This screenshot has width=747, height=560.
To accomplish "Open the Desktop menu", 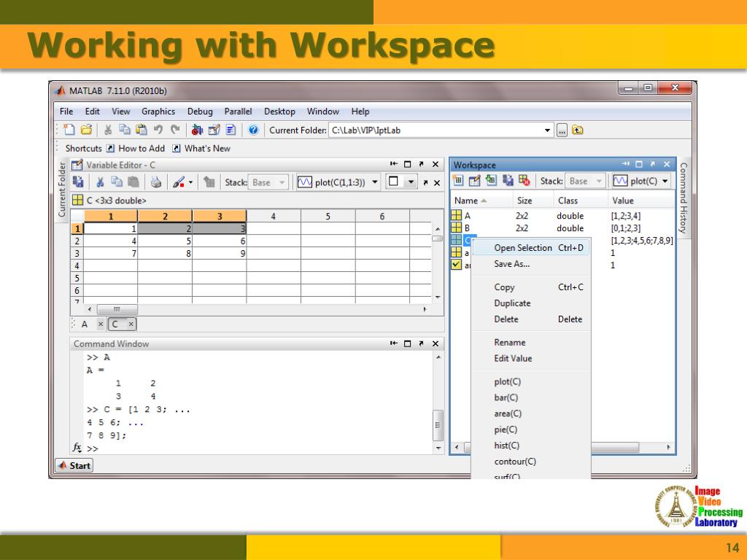I will point(279,112).
